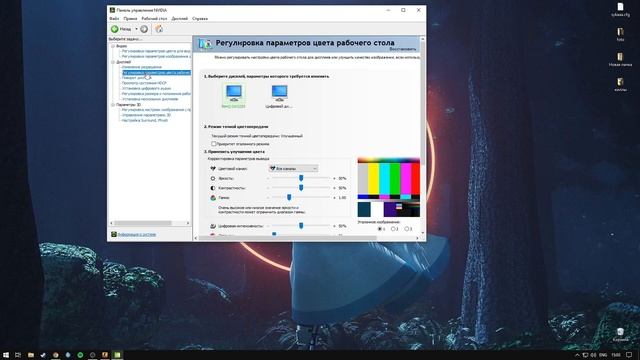Click the NVIDIA Control Panel taskbar icon

(117, 355)
